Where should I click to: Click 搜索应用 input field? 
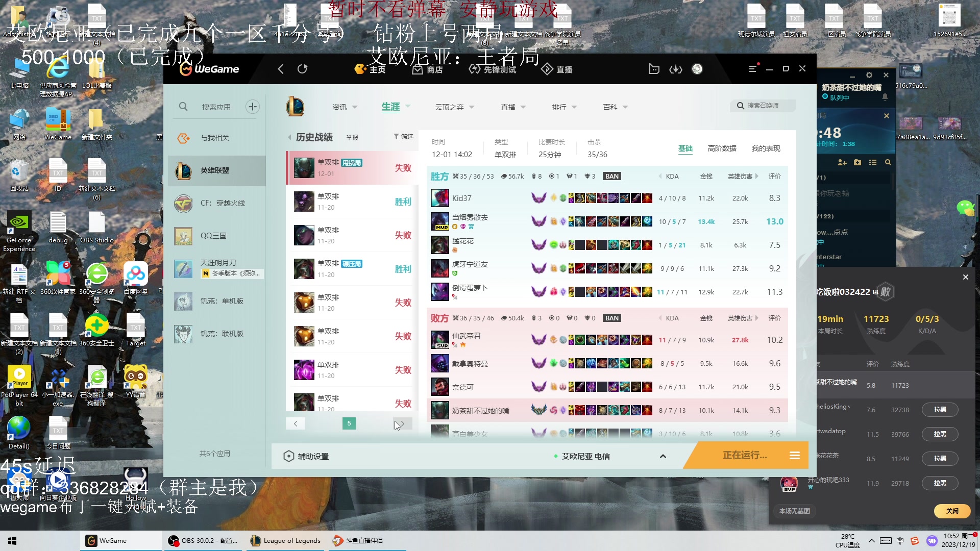pyautogui.click(x=216, y=107)
